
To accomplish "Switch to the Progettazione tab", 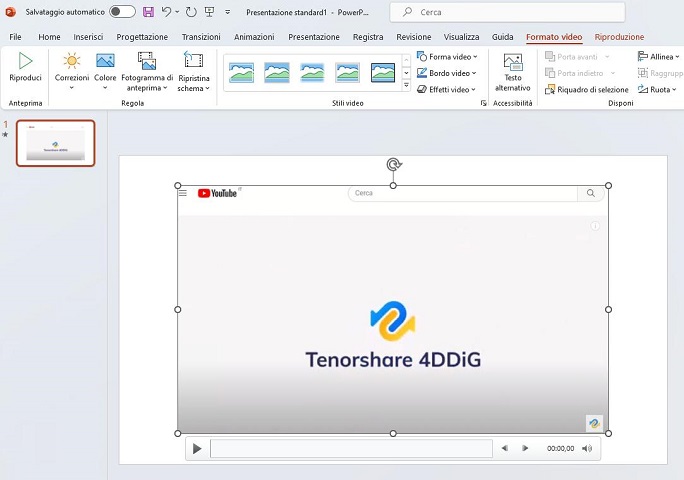I will pyautogui.click(x=142, y=37).
